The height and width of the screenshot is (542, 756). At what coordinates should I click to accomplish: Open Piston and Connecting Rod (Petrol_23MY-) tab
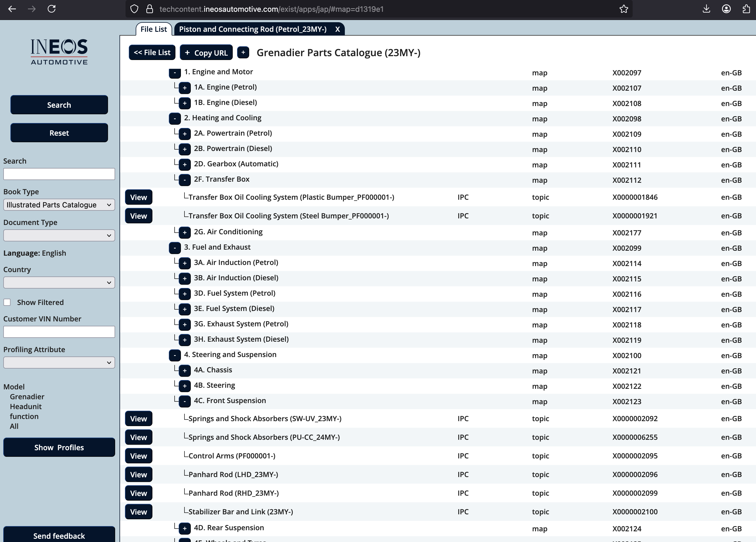point(253,29)
